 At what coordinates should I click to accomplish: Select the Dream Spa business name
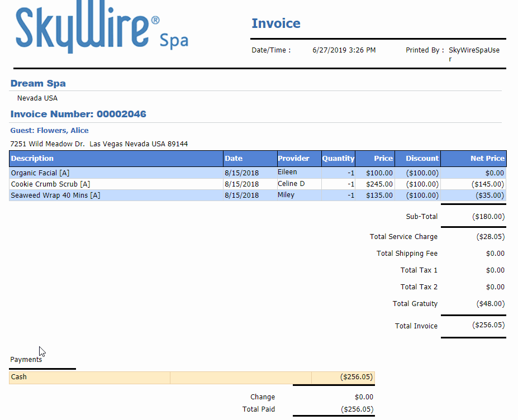coord(38,83)
